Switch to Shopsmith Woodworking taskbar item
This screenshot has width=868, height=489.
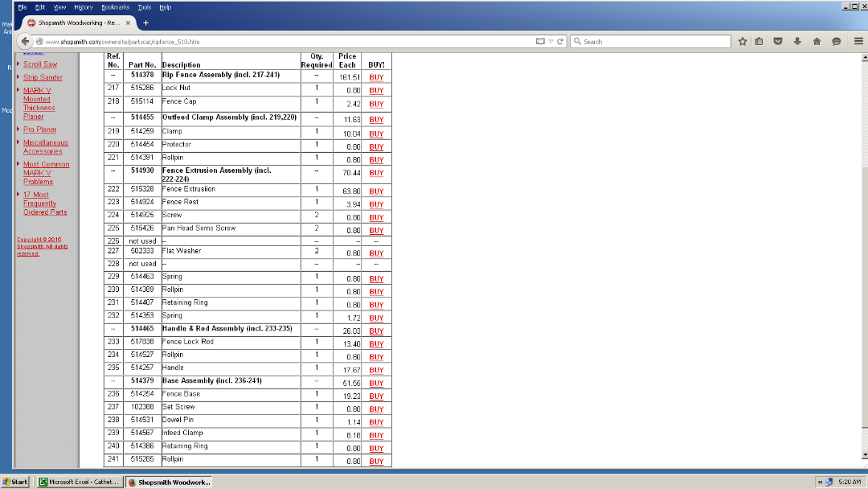(x=169, y=482)
